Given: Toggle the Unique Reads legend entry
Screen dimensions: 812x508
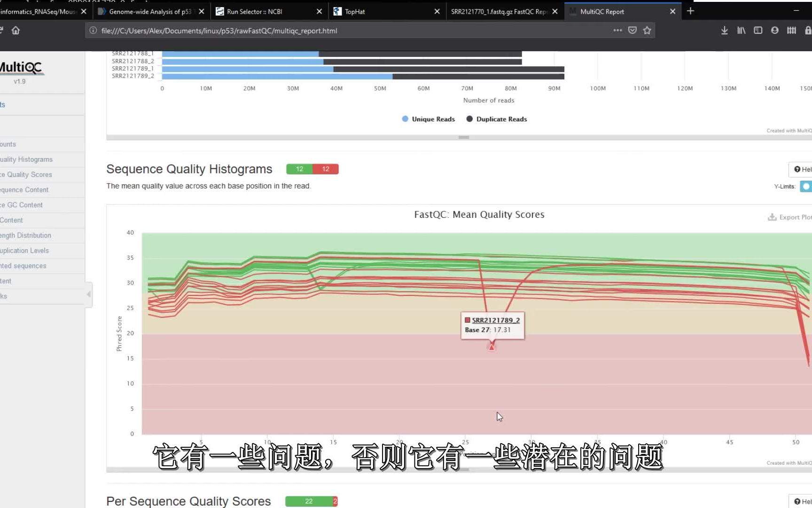Looking at the screenshot, I should (428, 119).
